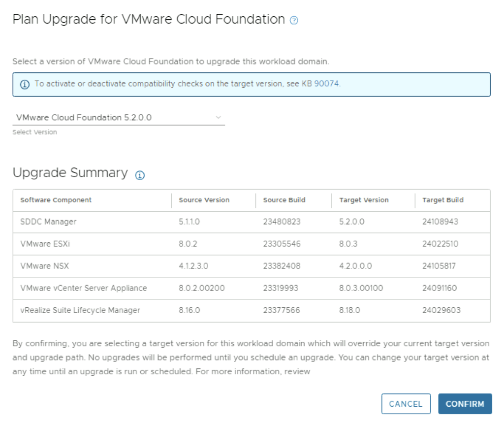
Task: Click the Software Component column header
Action: coord(56,200)
